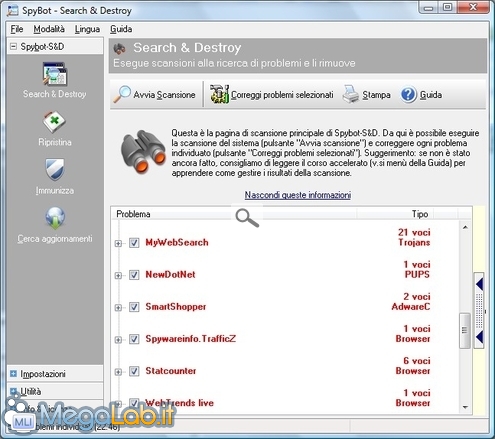Viewport: 495px width, 439px height.
Task: Click the Search & Destroy header icon
Action: pyautogui.click(x=120, y=49)
